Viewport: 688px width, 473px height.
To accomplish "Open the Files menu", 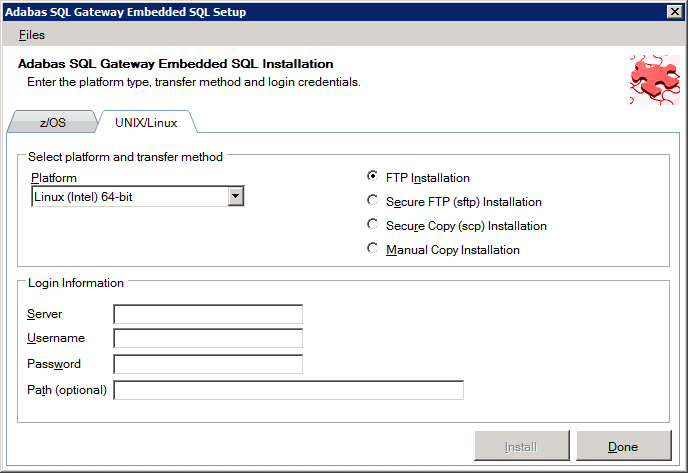I will 32,35.
